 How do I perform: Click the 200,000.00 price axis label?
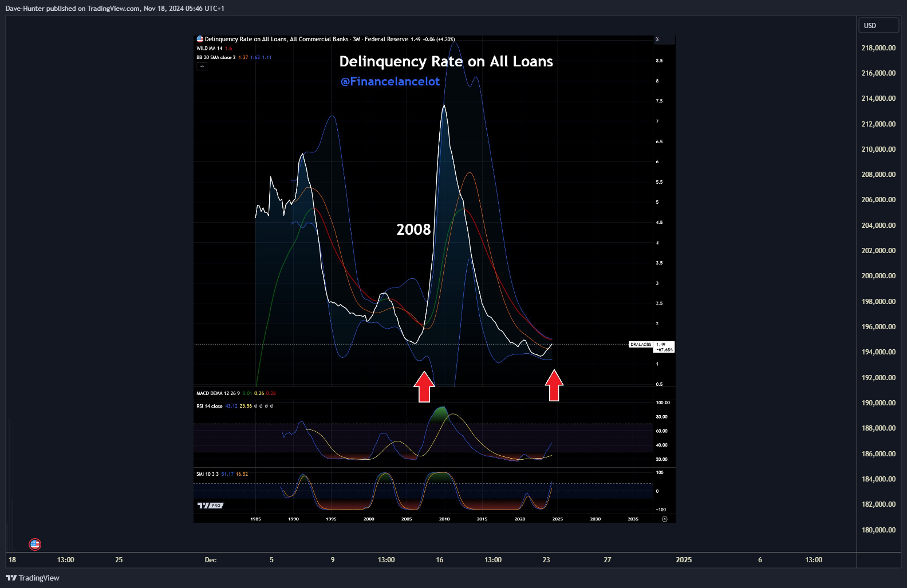878,276
